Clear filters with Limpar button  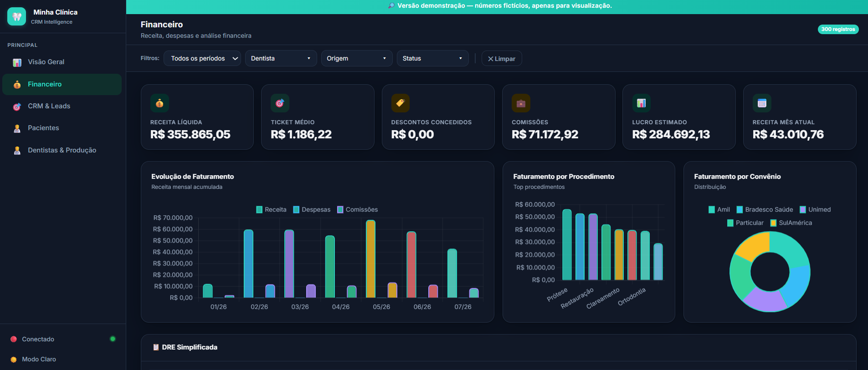pos(502,59)
